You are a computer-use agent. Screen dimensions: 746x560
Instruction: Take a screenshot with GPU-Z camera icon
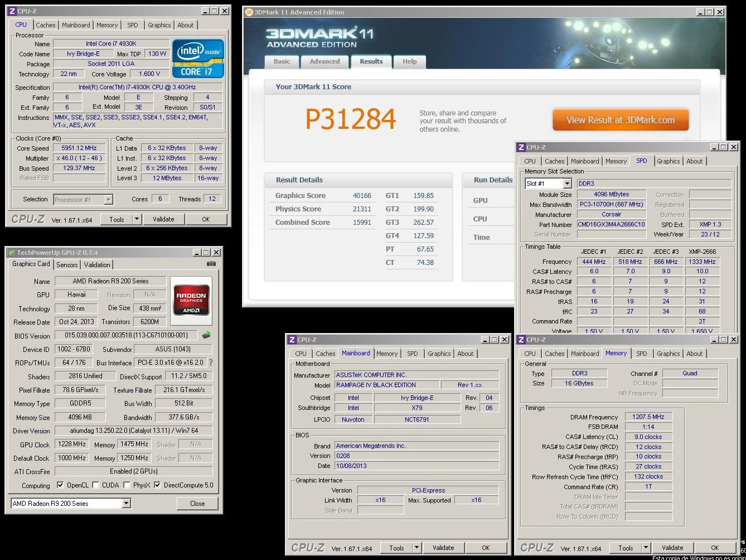tap(211, 264)
